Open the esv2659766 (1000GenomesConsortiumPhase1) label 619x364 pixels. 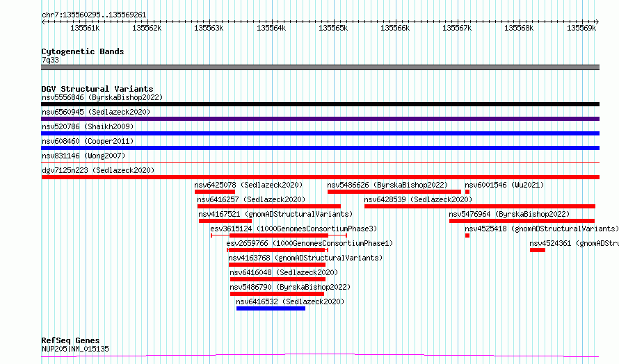[x=309, y=243]
